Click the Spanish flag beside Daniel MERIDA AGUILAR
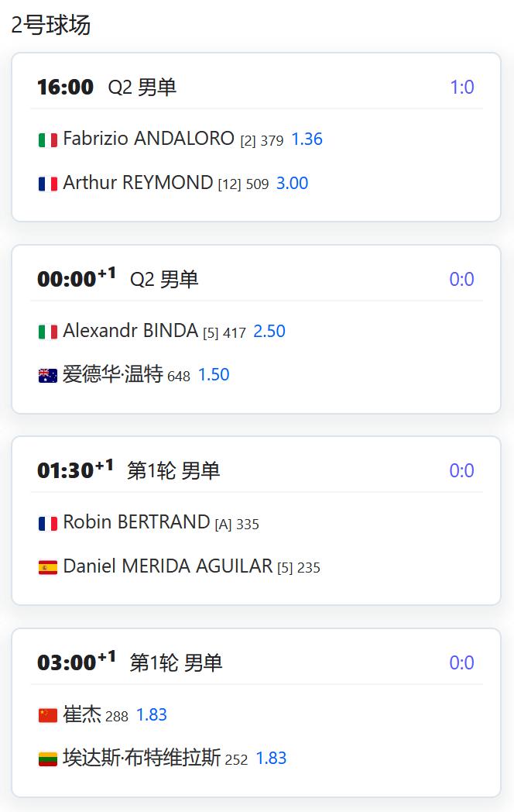This screenshot has height=812, width=514. pyautogui.click(x=48, y=568)
